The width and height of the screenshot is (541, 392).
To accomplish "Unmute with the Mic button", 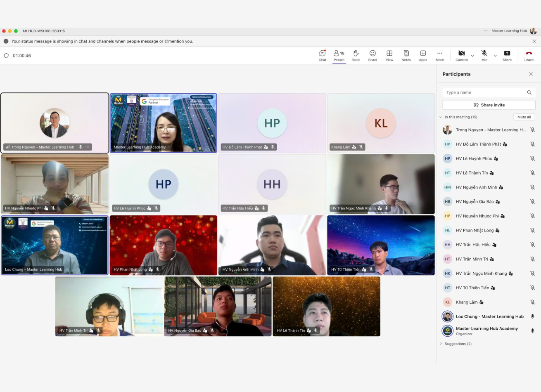I will (484, 55).
